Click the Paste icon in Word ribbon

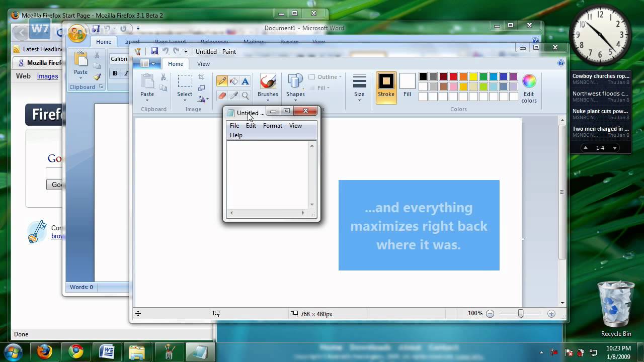[80, 59]
